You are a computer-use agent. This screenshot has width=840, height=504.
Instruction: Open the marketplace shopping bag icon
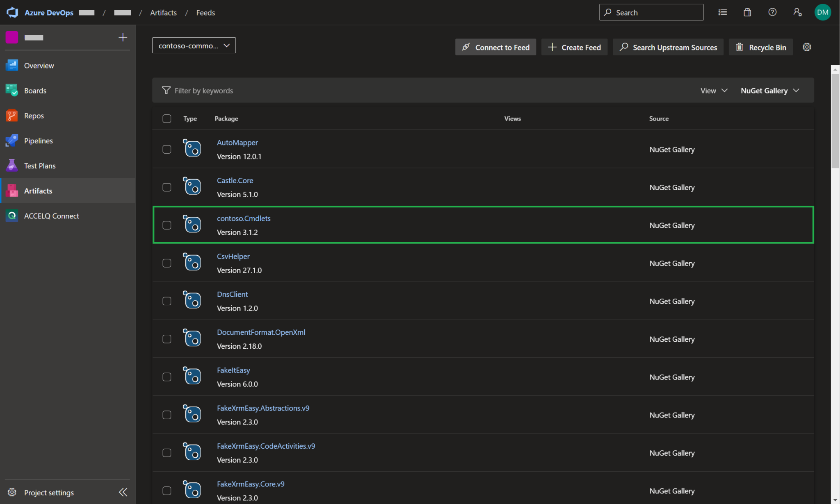[x=747, y=12]
